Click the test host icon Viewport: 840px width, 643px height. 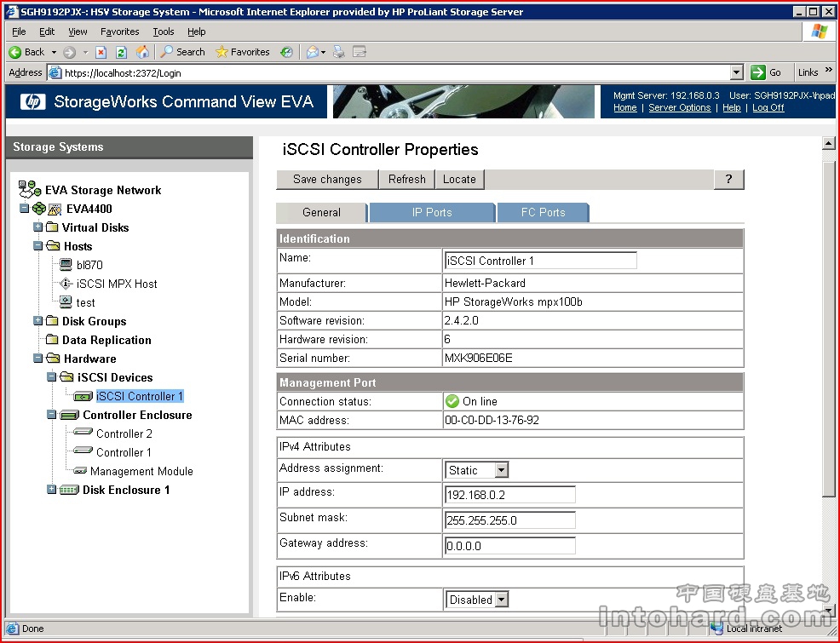66,302
